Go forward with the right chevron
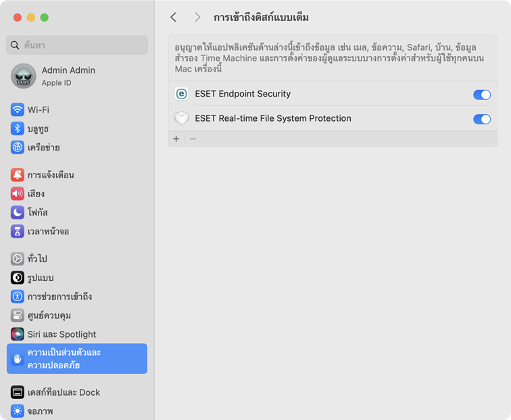The image size is (511, 420). click(x=197, y=18)
